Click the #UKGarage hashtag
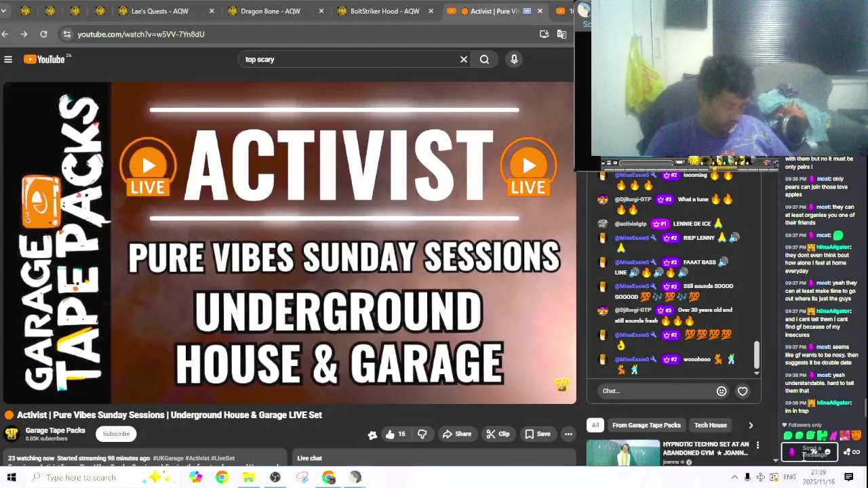Image resolution: width=868 pixels, height=488 pixels. coord(168,458)
